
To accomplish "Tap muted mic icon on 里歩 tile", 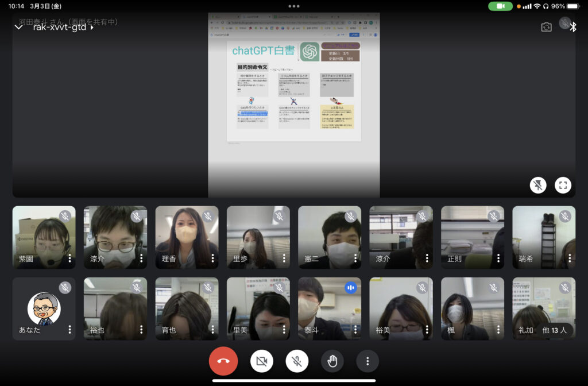I will [x=280, y=216].
